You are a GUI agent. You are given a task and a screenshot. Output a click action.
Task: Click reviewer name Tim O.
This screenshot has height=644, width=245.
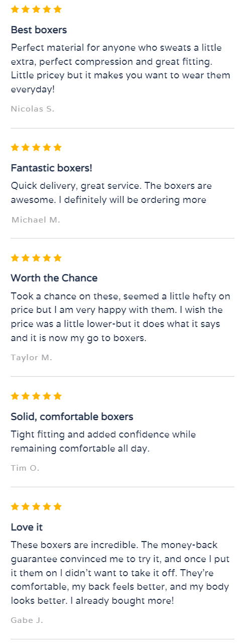pos(25,468)
